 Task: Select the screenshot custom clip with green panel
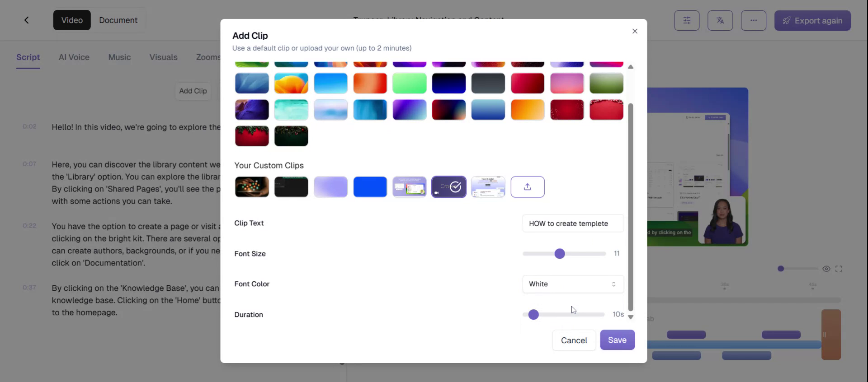click(410, 187)
